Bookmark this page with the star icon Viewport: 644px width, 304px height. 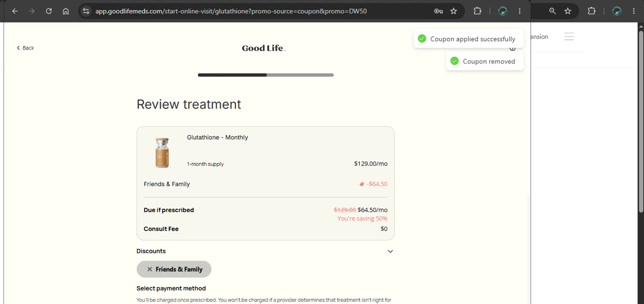pos(454,11)
